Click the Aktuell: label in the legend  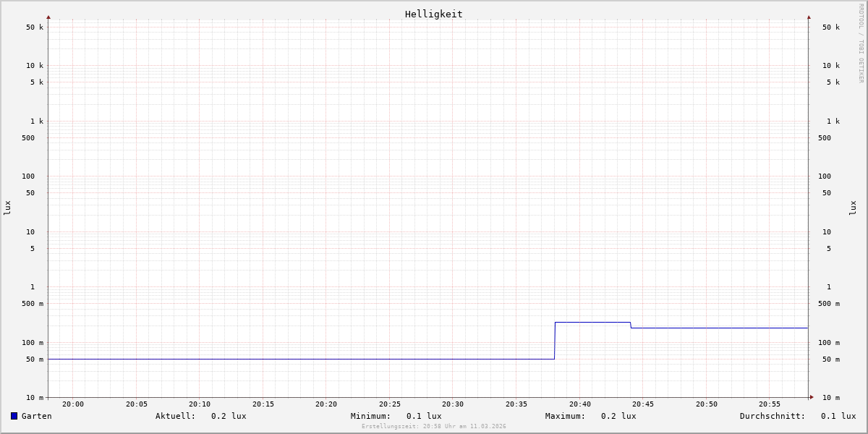[x=176, y=416]
